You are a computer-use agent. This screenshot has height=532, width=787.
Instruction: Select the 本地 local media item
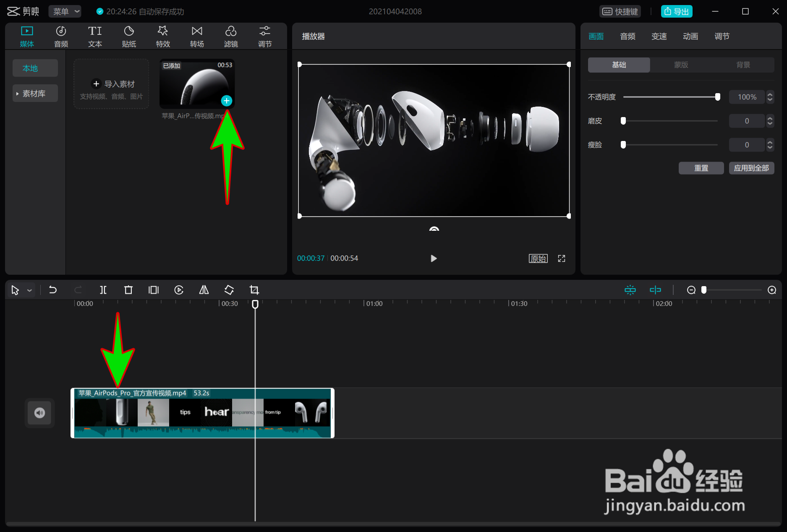point(35,68)
